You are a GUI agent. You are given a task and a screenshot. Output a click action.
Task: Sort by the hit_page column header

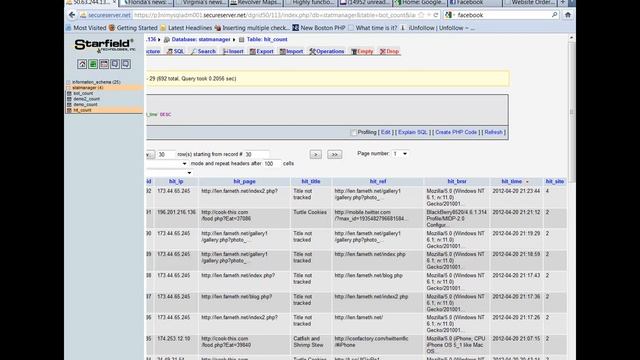click(244, 181)
